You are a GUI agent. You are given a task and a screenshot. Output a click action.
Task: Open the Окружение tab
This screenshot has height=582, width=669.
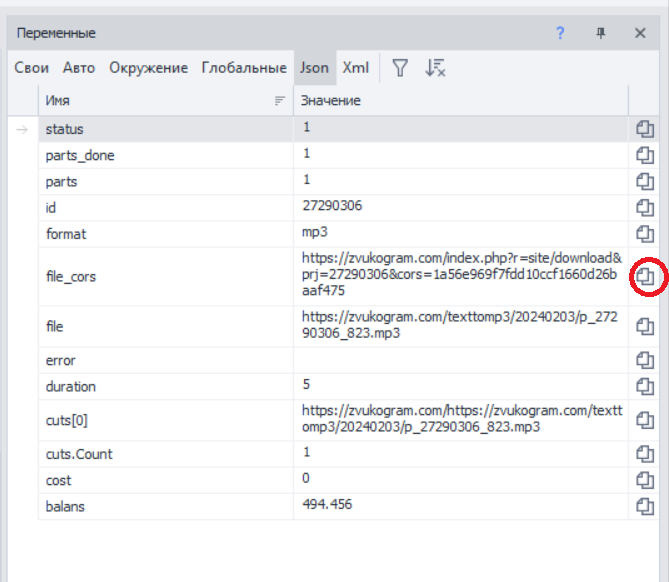pyautogui.click(x=148, y=68)
